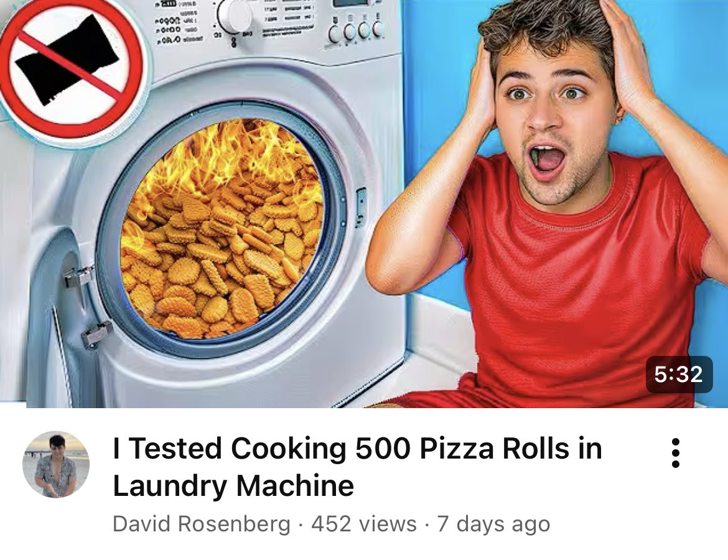Click the flames at the top of the drum
Image resolution: width=728 pixels, height=560 pixels.
point(232,153)
